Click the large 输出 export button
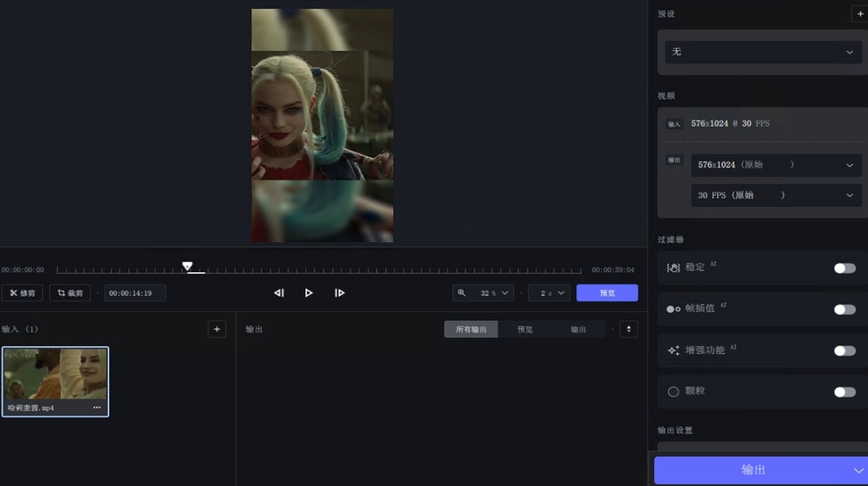The width and height of the screenshot is (868, 486). [753, 470]
